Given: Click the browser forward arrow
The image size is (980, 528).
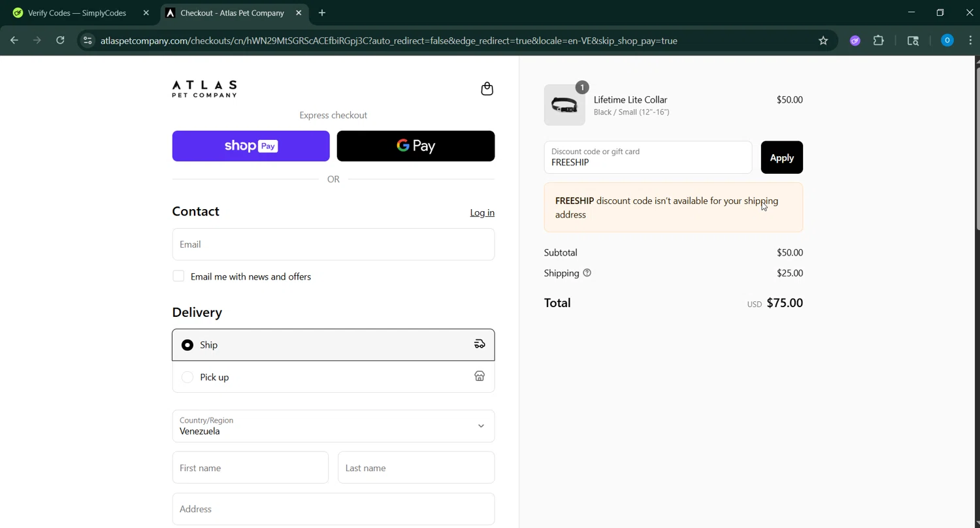Looking at the screenshot, I should click(x=37, y=41).
